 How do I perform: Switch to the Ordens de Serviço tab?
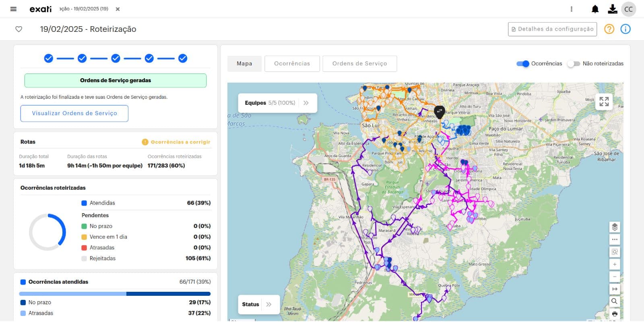(359, 64)
